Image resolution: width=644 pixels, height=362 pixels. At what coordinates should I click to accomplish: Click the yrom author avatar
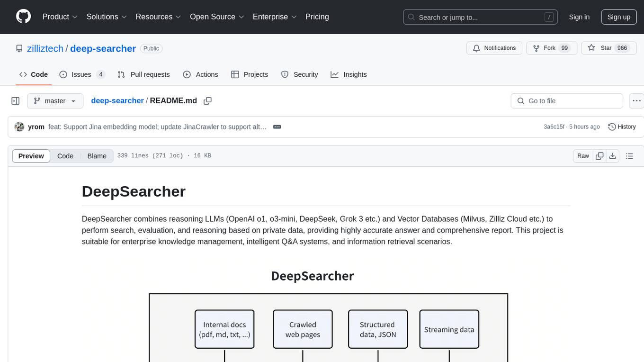tap(19, 127)
